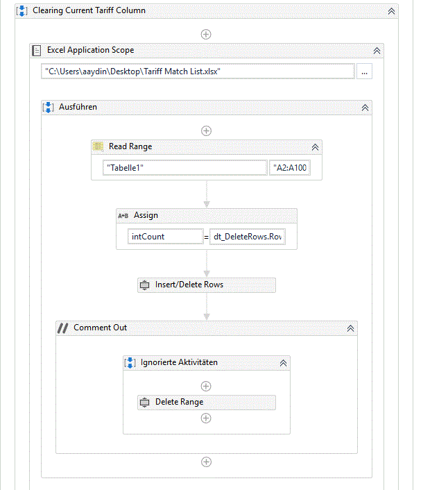Click the Ignorierte Aktivitäten sequence icon

130,363
